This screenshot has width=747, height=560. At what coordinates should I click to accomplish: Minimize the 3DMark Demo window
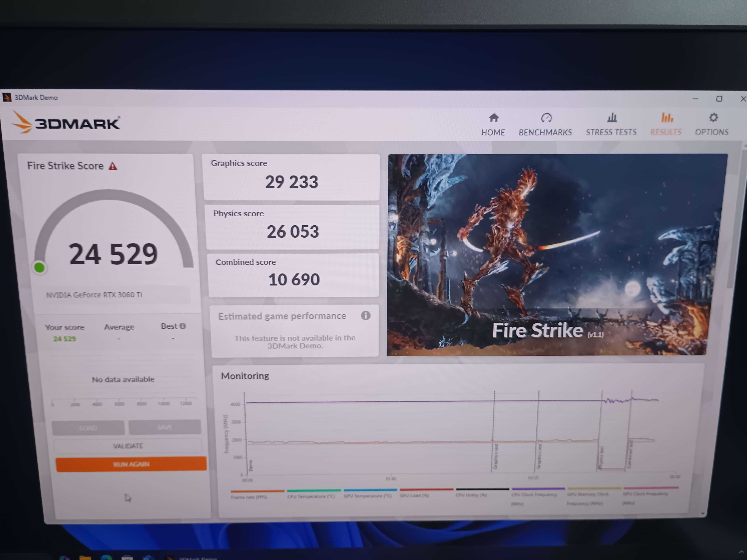[695, 99]
